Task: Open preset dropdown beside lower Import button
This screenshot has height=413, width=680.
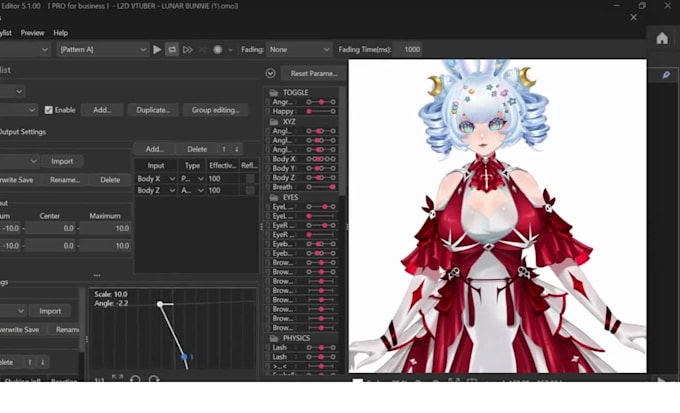Action: click(13, 311)
